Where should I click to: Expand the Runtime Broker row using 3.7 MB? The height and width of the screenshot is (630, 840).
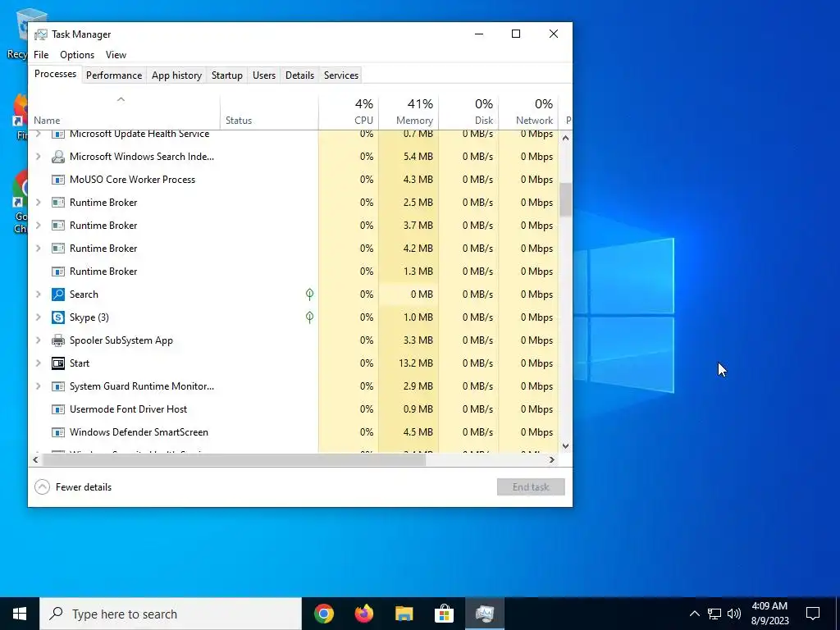pyautogui.click(x=38, y=226)
